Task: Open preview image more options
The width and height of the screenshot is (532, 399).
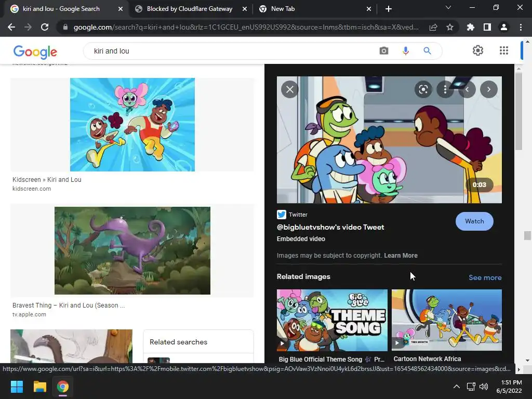Action: pos(445,89)
